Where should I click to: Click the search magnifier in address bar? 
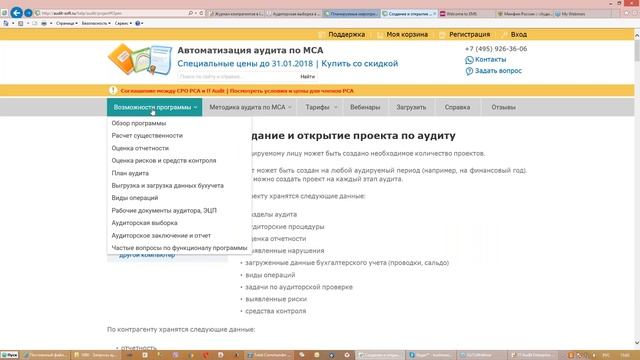coord(191,13)
